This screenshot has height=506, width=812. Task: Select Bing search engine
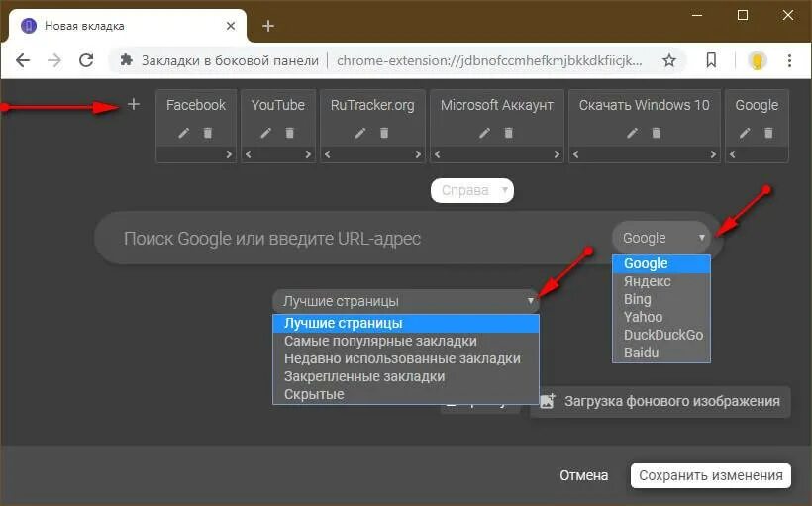click(661, 299)
